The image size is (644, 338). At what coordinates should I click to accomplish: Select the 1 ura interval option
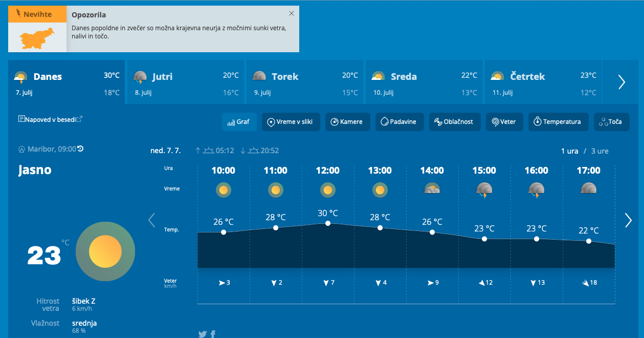[569, 151]
